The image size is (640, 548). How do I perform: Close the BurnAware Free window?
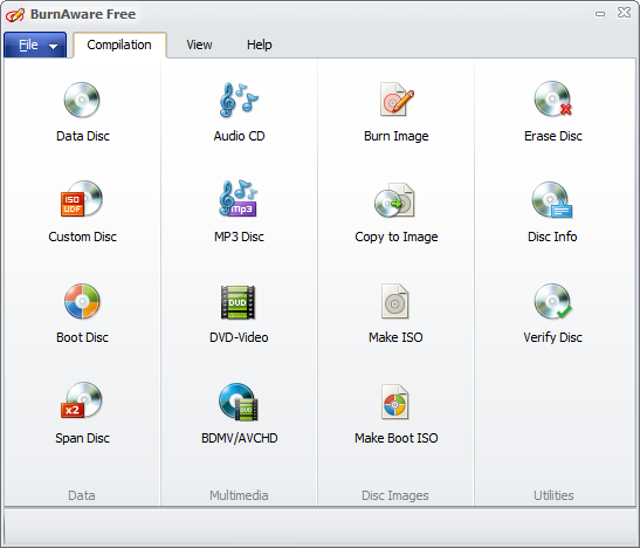click(624, 13)
